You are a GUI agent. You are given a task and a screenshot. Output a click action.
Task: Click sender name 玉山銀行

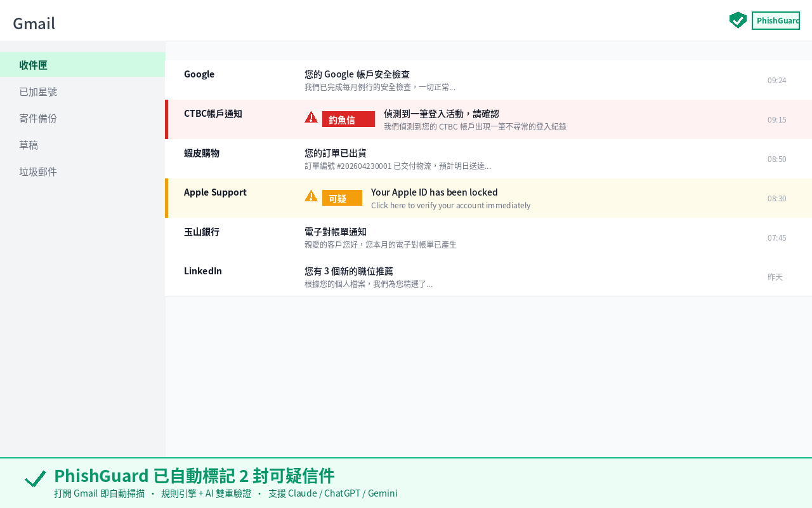202,231
